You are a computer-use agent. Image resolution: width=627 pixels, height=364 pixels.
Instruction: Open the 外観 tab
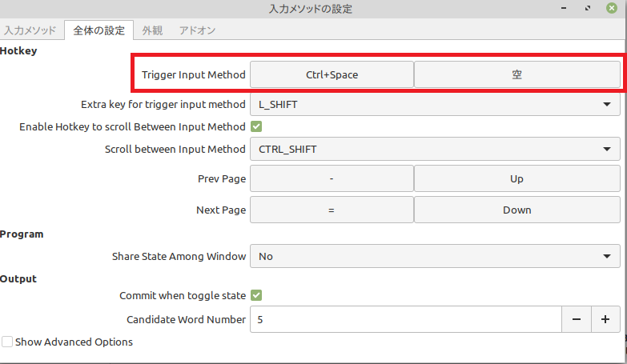152,30
